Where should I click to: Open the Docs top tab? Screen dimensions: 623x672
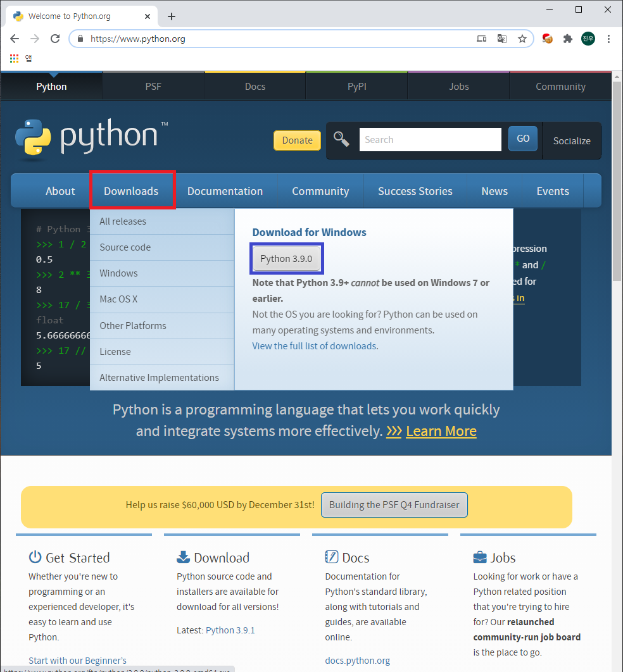pyautogui.click(x=255, y=87)
